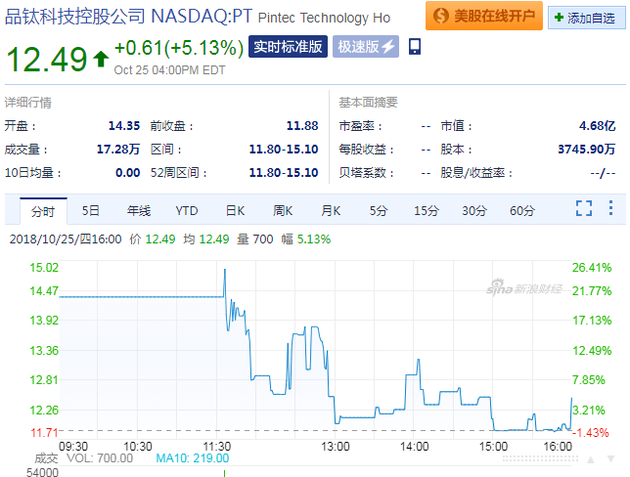
Task: Switch to 极速版 fast version
Action: point(366,47)
